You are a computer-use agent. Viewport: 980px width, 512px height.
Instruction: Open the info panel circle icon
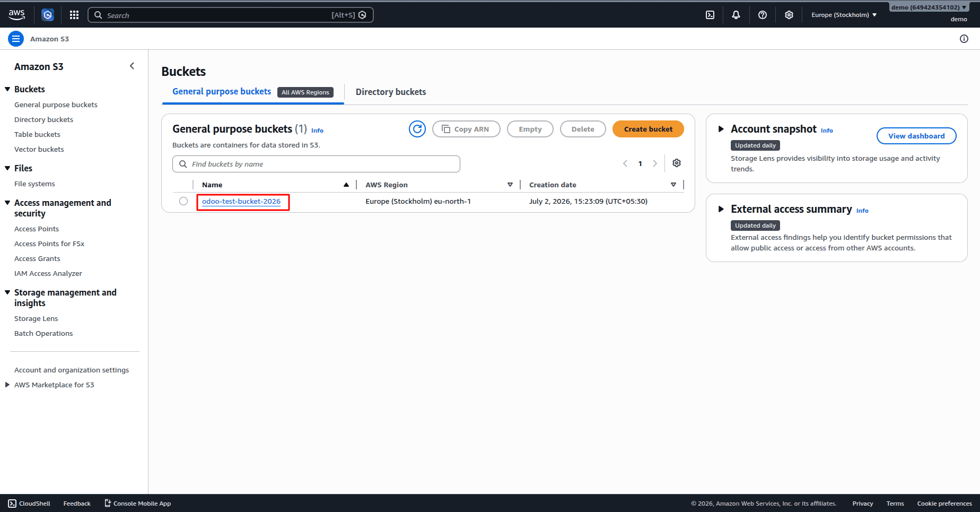964,39
